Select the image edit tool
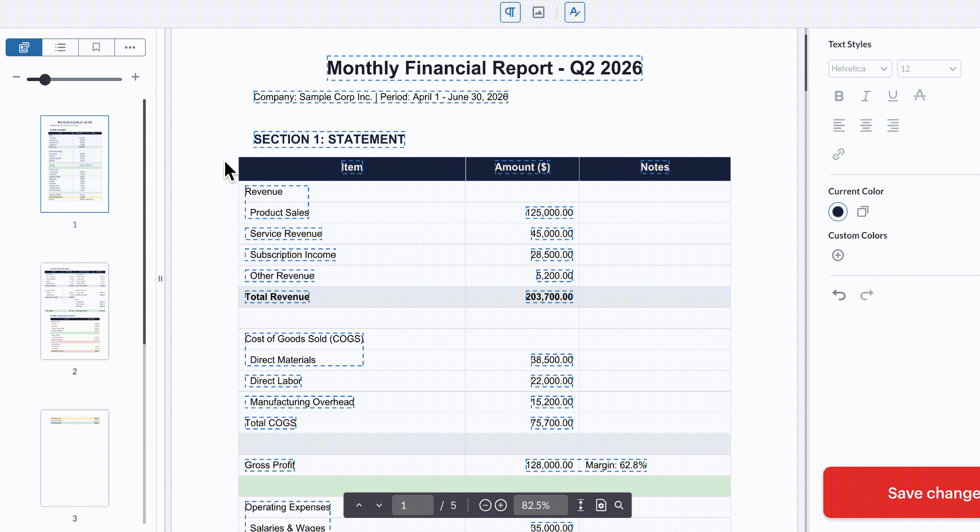 [539, 12]
